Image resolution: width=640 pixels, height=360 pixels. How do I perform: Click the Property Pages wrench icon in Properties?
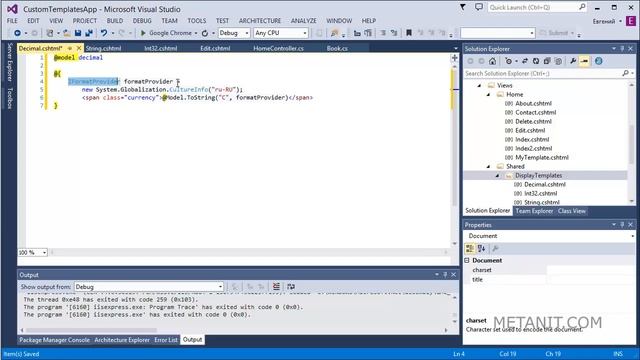tap(496, 249)
